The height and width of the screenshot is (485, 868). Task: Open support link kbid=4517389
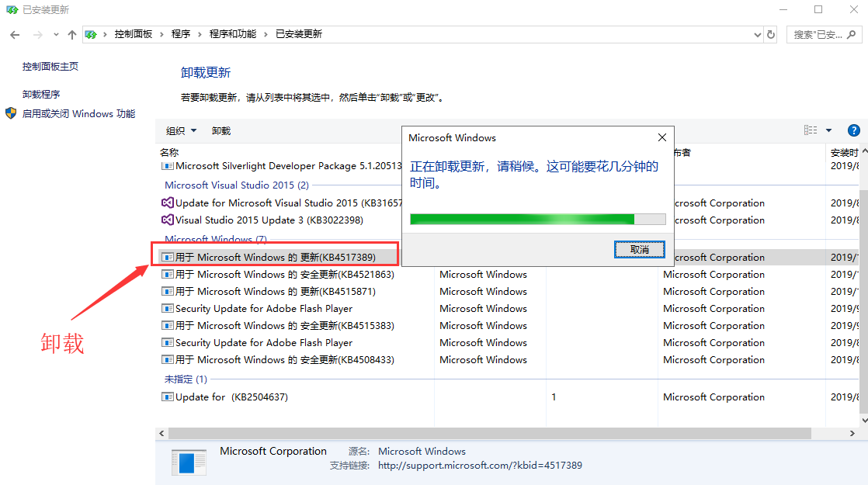click(x=480, y=466)
